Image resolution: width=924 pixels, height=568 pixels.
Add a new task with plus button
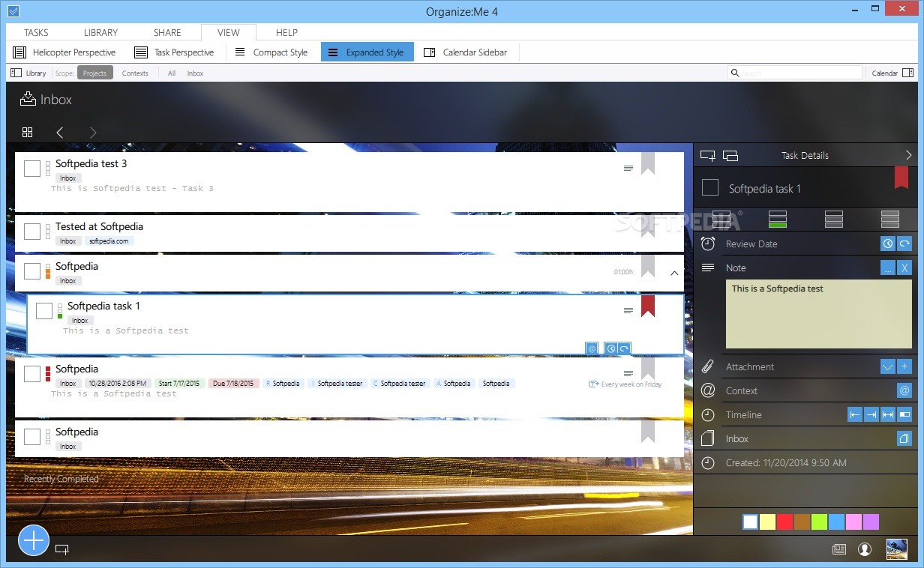(34, 540)
